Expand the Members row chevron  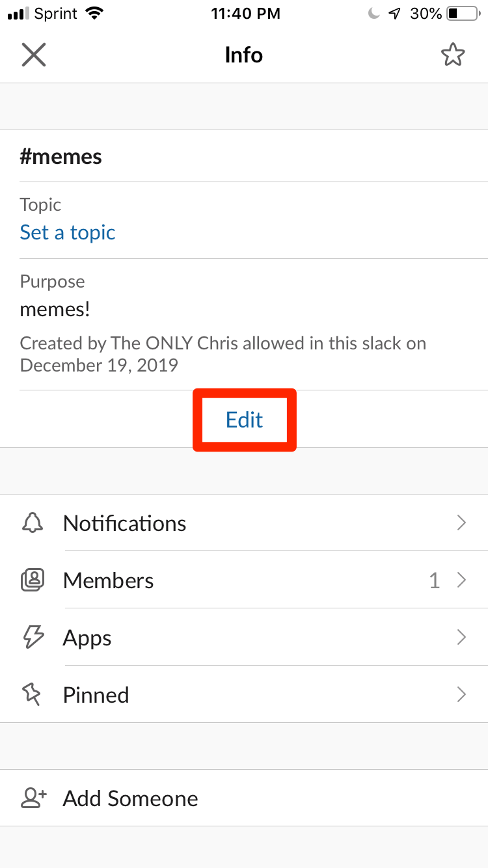click(x=461, y=580)
